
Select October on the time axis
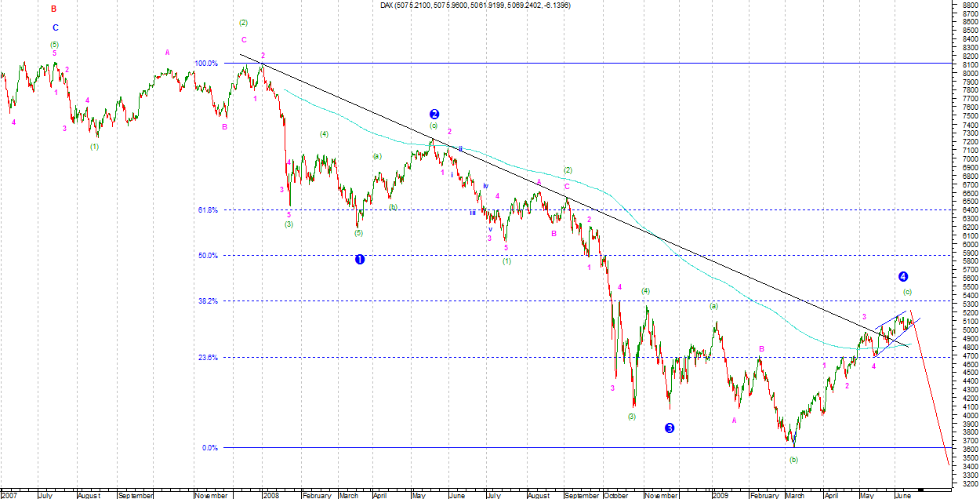click(x=615, y=496)
